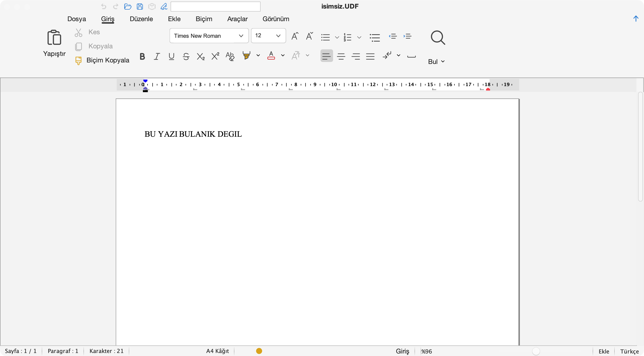The height and width of the screenshot is (356, 644).
Task: Toggle strikethrough formatting
Action: (x=186, y=56)
